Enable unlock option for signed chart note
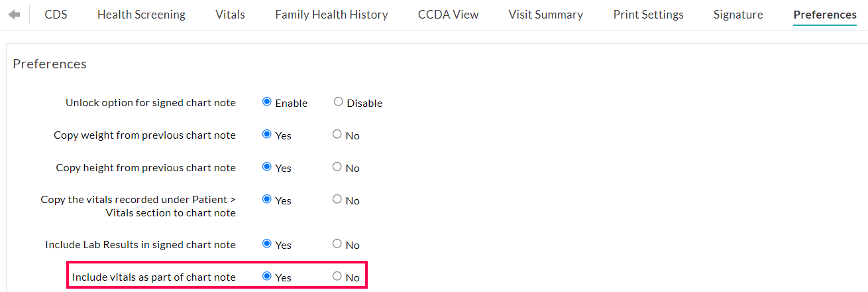 tap(267, 102)
